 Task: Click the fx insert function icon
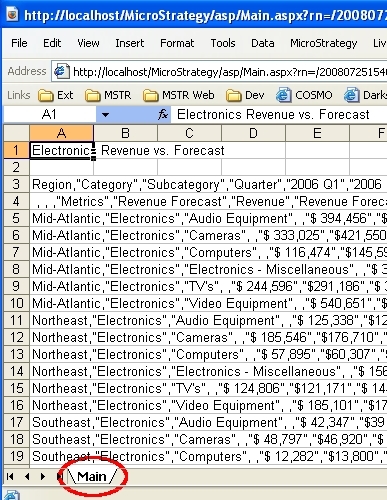[163, 115]
